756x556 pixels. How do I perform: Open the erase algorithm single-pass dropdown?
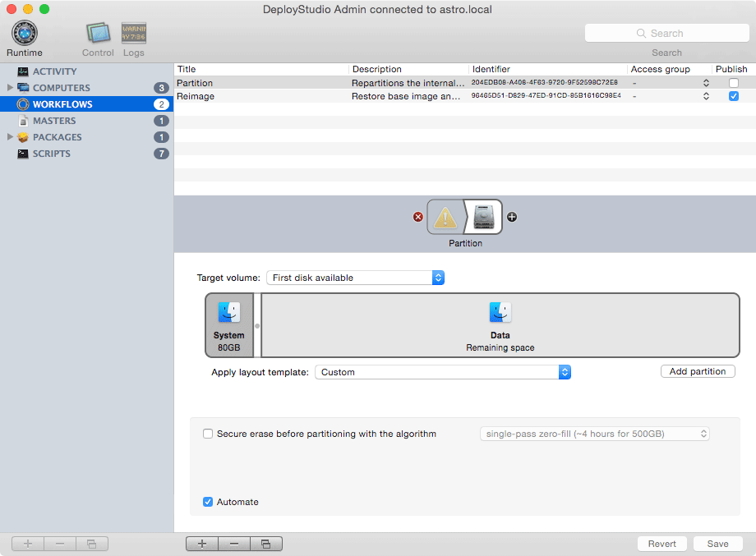594,434
